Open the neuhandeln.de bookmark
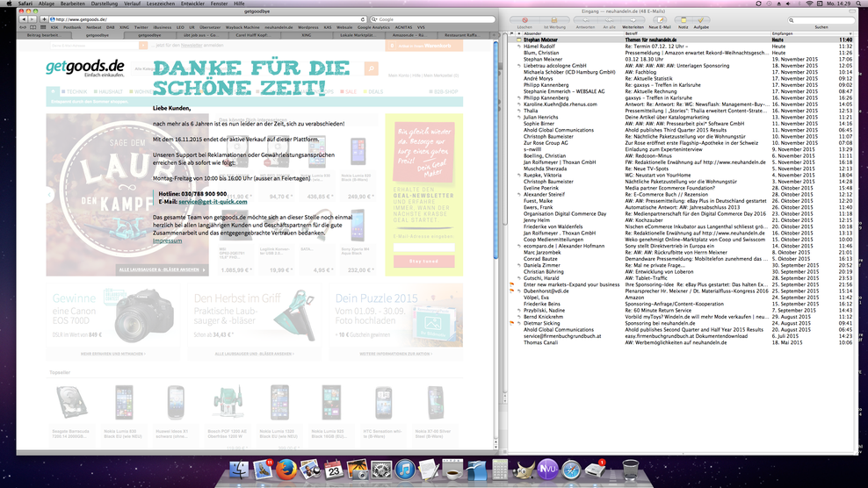This screenshot has height=488, width=868. click(279, 27)
